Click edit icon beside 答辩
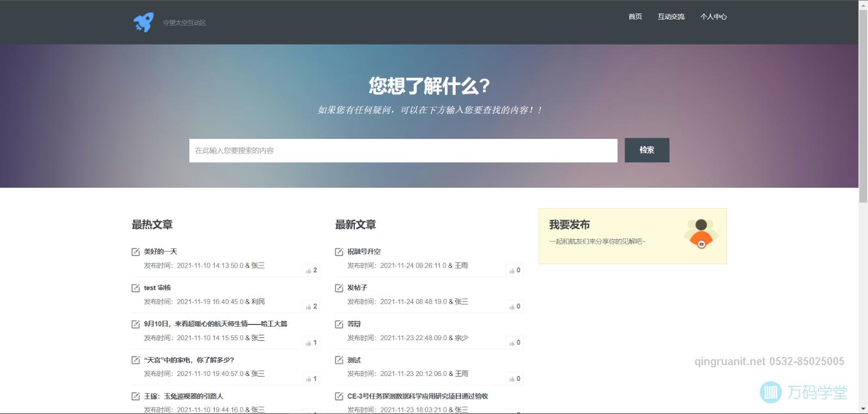This screenshot has width=868, height=414. click(339, 324)
